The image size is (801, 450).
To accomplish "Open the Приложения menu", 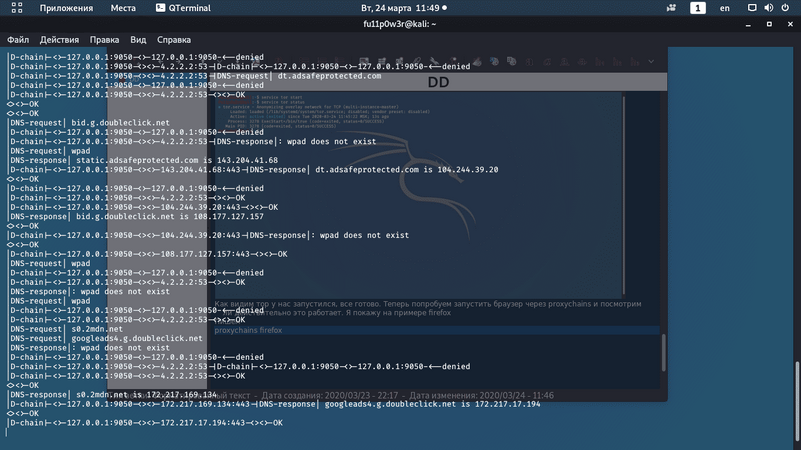I will coord(66,8).
